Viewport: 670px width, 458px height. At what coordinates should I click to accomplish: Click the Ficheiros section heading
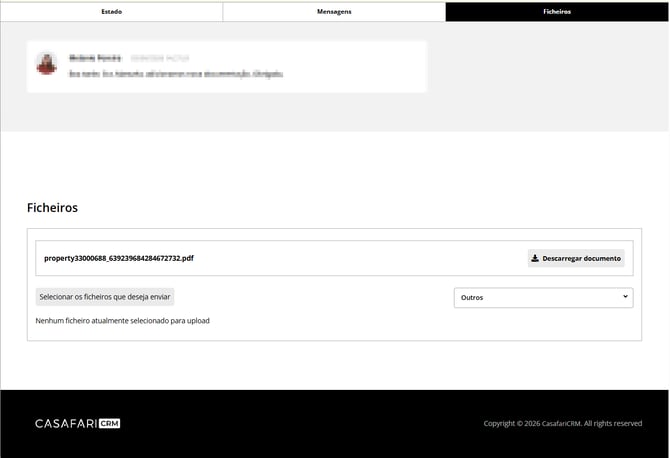52,208
